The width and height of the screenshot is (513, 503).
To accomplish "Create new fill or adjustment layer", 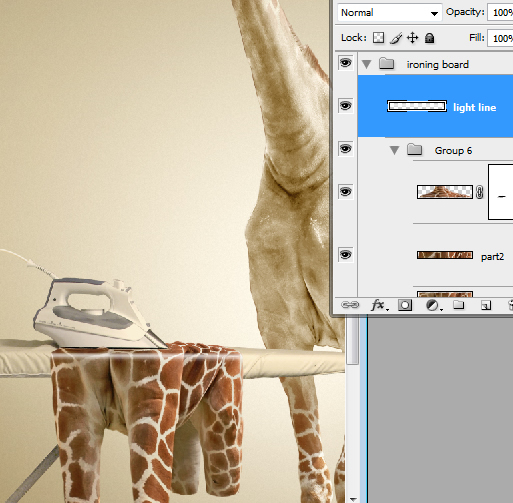I will 434,305.
